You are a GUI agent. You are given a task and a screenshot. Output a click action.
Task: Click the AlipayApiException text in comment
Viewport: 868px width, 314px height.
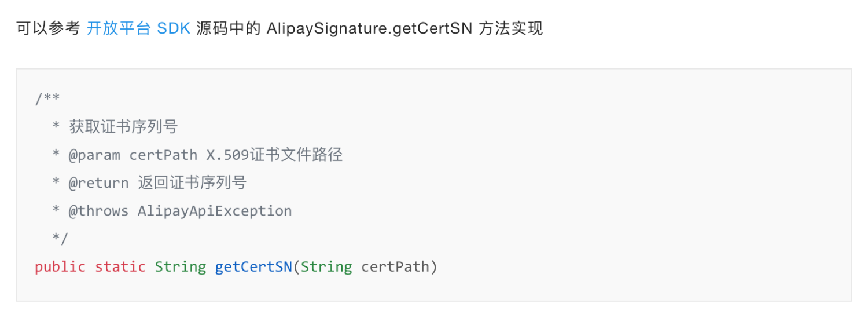coord(215,211)
